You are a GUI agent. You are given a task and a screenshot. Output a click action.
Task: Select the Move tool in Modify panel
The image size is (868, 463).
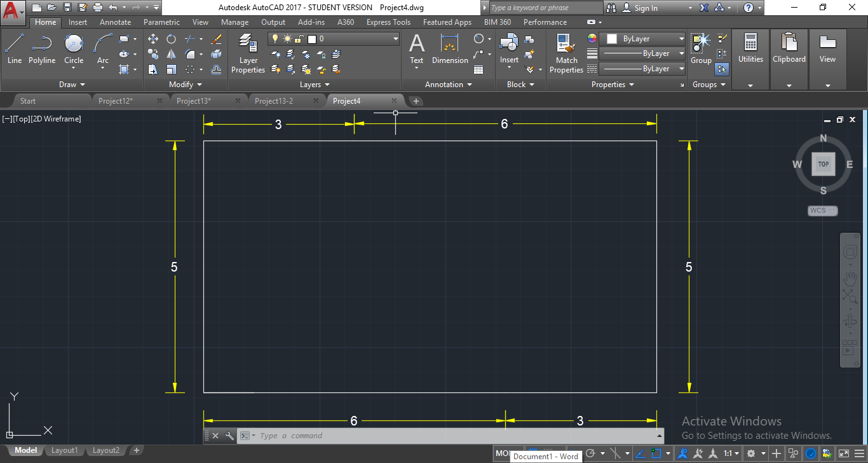tap(153, 39)
